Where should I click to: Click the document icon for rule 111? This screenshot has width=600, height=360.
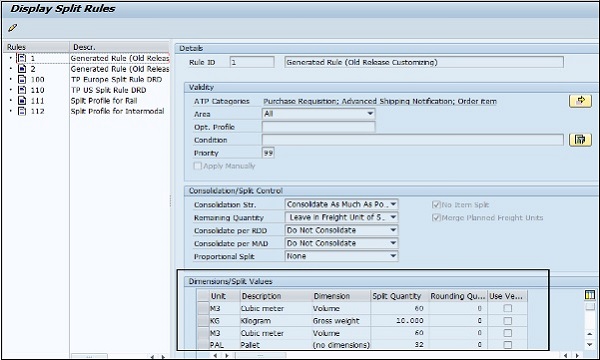coord(22,100)
